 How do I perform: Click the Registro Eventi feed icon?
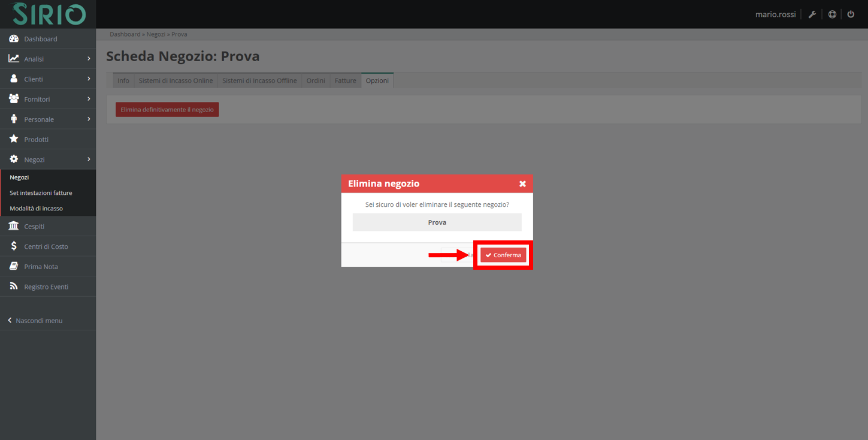click(14, 287)
